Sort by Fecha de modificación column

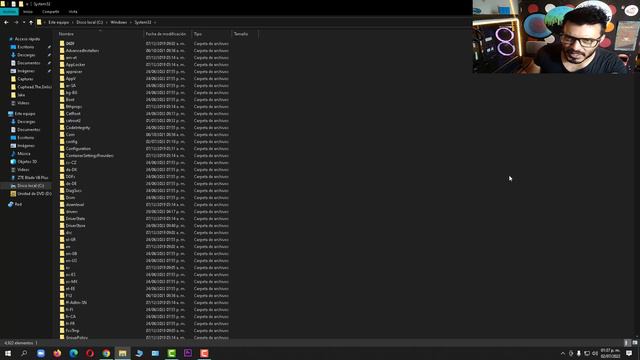pos(167,34)
